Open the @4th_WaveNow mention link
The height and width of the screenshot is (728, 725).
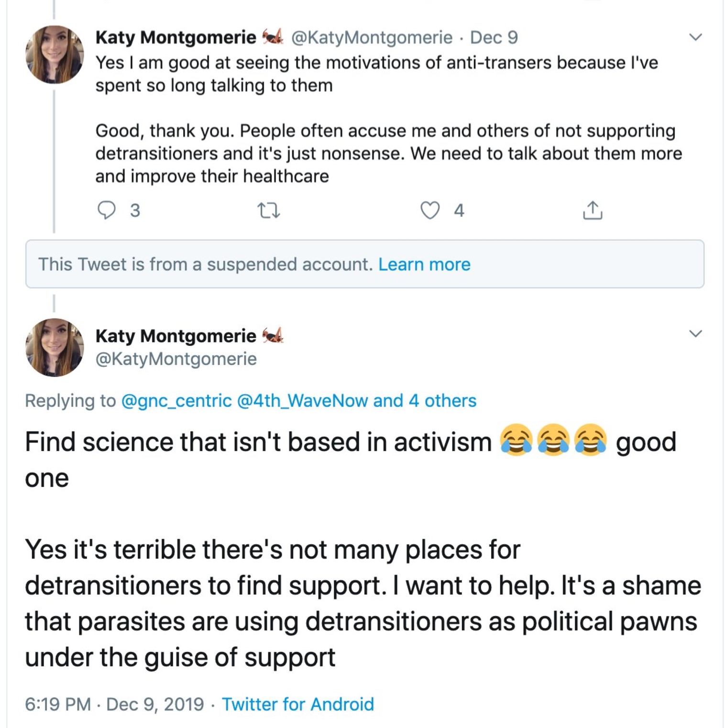[302, 401]
